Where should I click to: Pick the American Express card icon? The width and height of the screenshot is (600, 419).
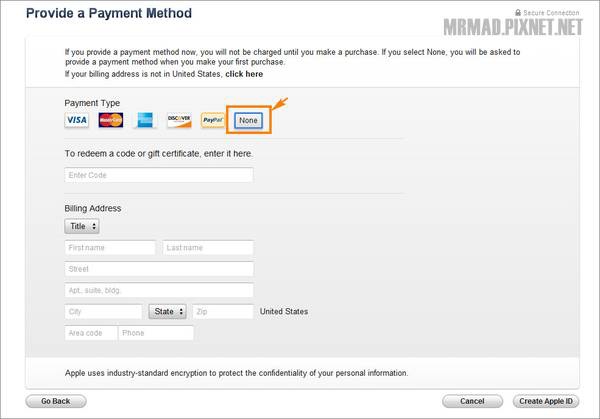[x=145, y=120]
